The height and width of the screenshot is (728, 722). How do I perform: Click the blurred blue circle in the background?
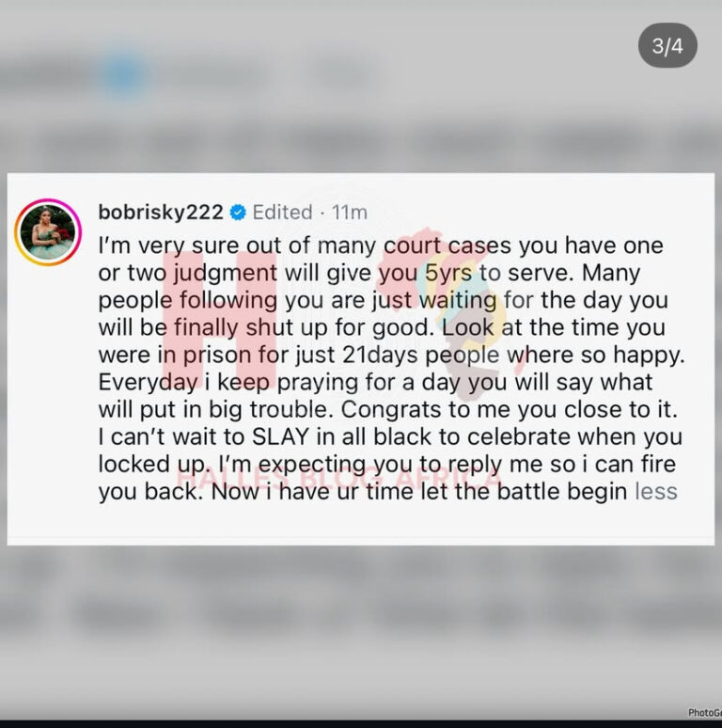pos(123,74)
